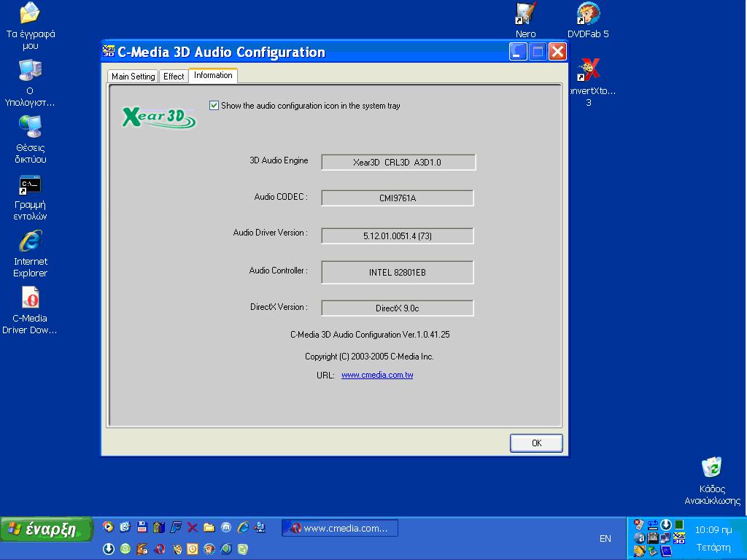Click the Xear 3D title bar icon
The image size is (747, 560).
[109, 51]
